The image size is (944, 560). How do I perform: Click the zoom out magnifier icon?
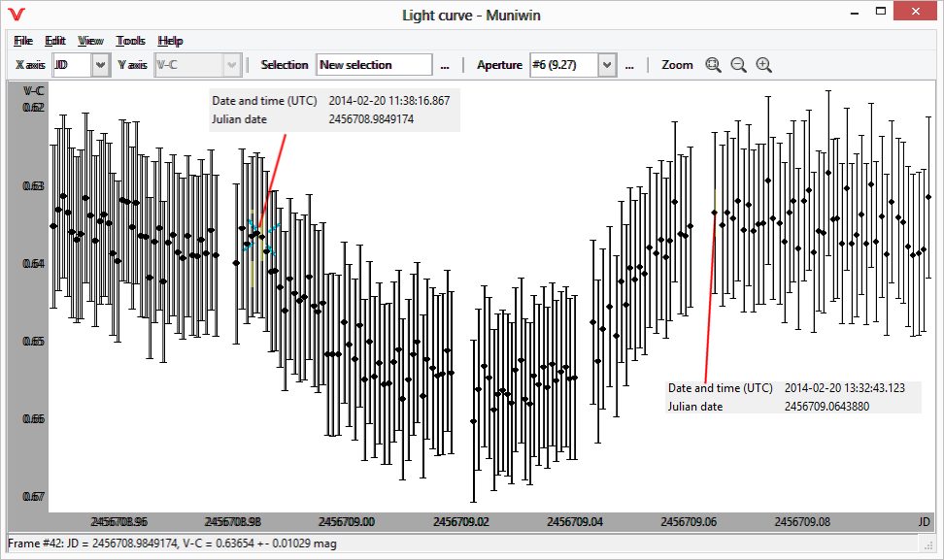(738, 65)
